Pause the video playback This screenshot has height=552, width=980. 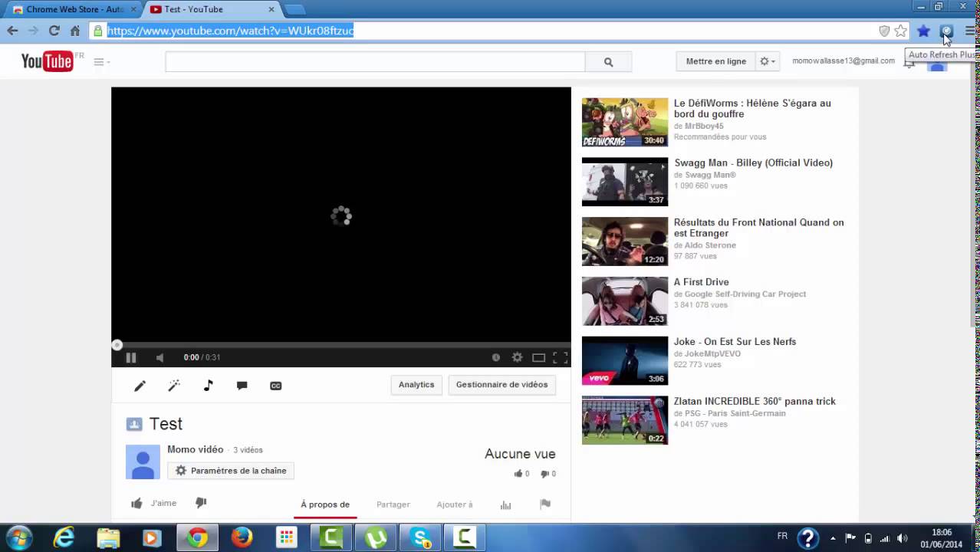coord(131,357)
